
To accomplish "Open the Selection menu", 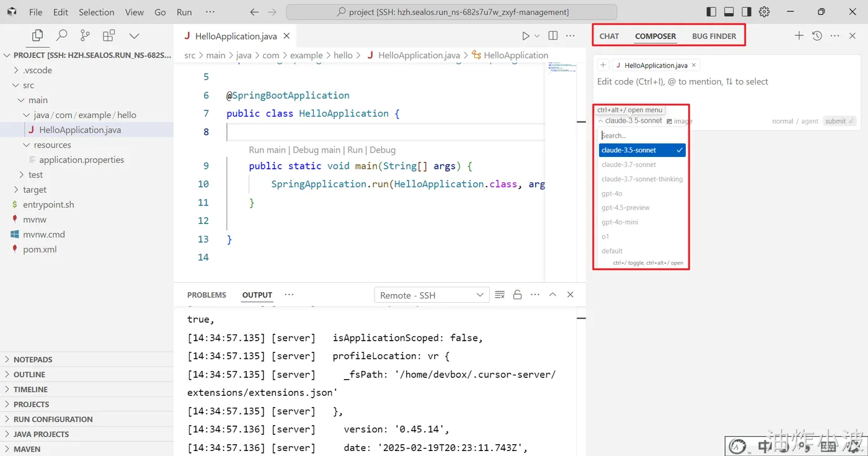I will tap(97, 12).
